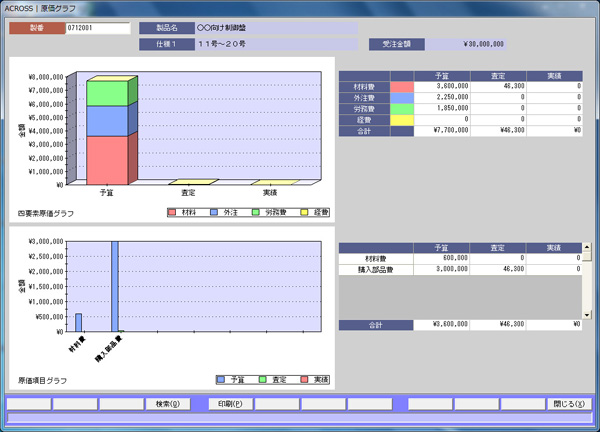600x432 pixels.
Task: Click the 査定 legend icon in lower chart
Action: [x=263, y=380]
